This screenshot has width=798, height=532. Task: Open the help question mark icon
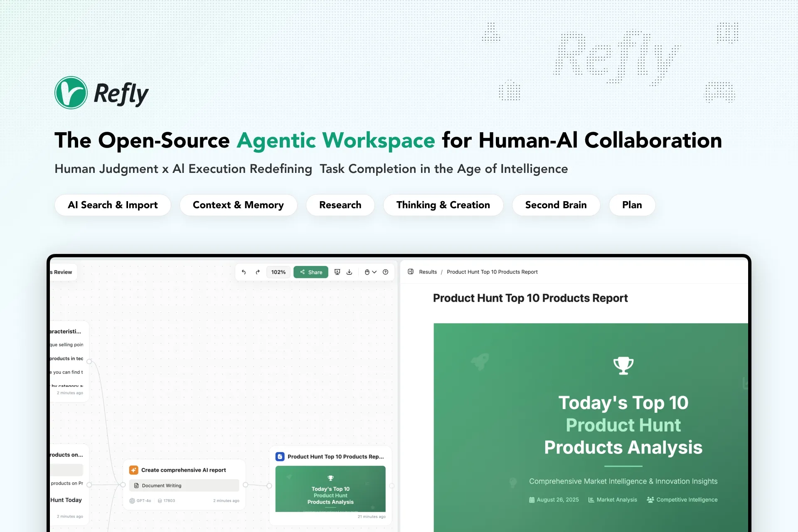pos(386,272)
